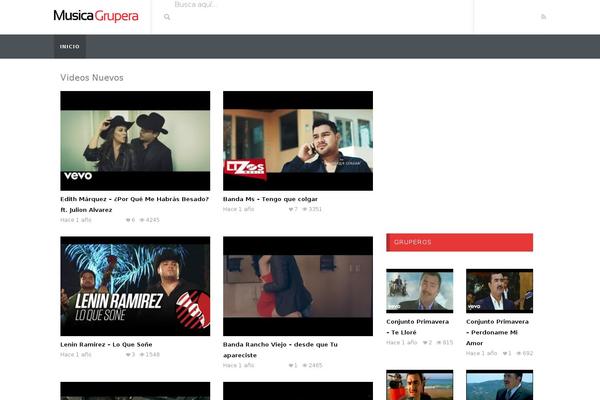Click 'Hace 1 año' under Banda Ms video
The width and height of the screenshot is (600, 400).
238,209
